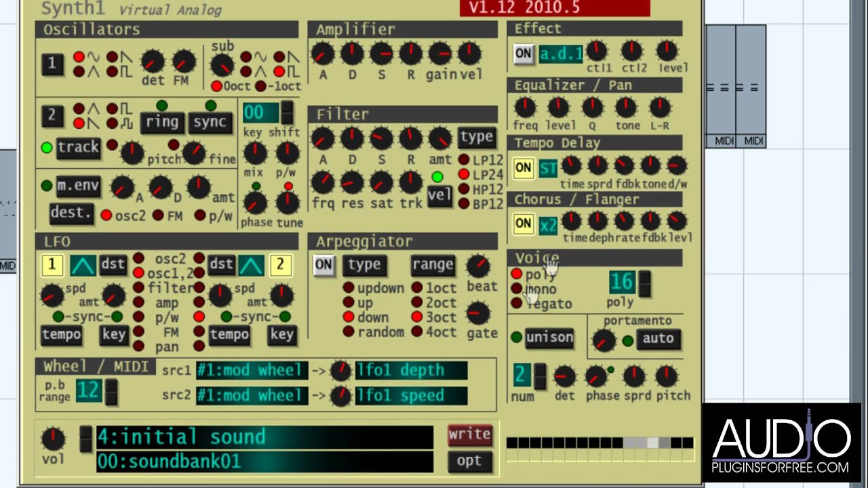
Task: Turn off the Tempo Delay ON switch
Action: point(523,167)
